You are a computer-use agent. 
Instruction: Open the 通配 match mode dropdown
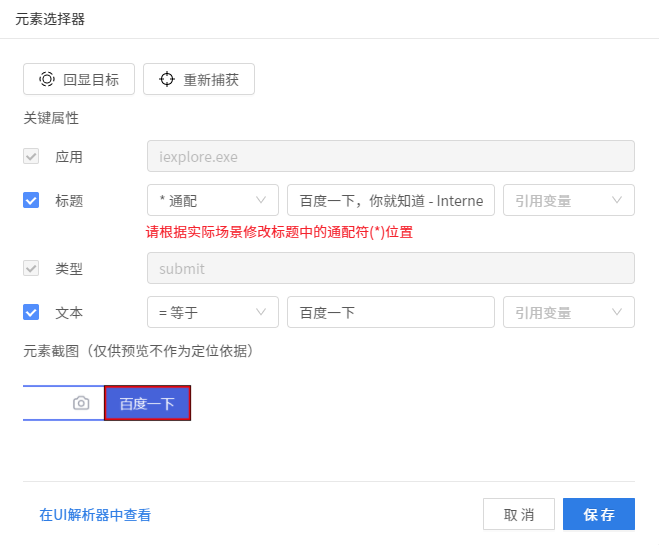point(212,200)
